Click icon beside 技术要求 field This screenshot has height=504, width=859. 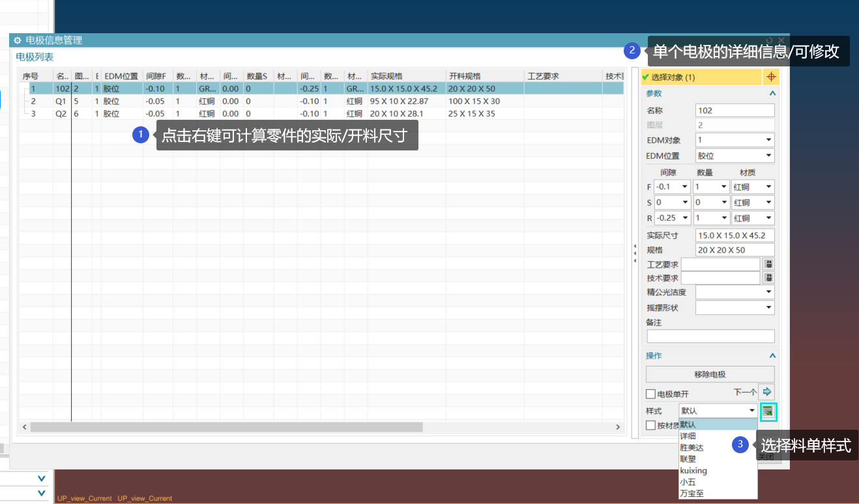768,278
